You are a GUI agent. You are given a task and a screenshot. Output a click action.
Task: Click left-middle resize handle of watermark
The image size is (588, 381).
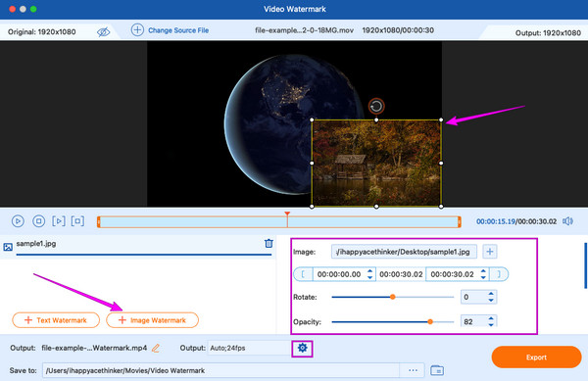pos(312,163)
